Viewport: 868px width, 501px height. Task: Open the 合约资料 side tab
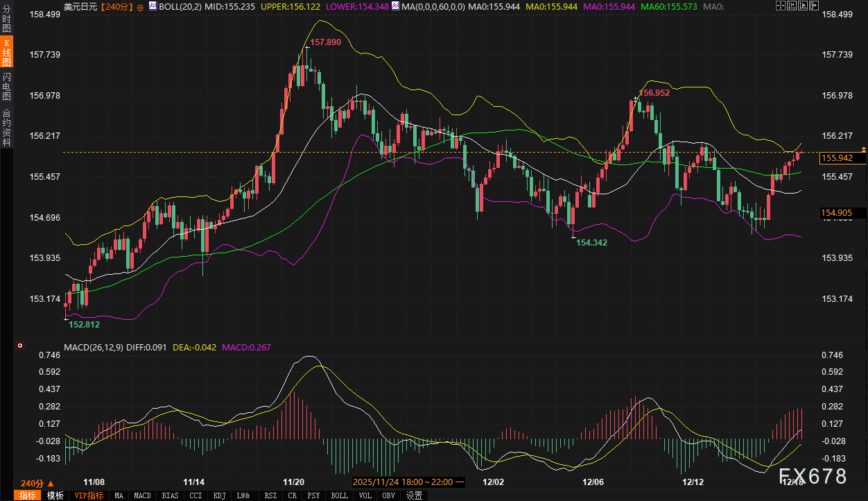tap(6, 127)
